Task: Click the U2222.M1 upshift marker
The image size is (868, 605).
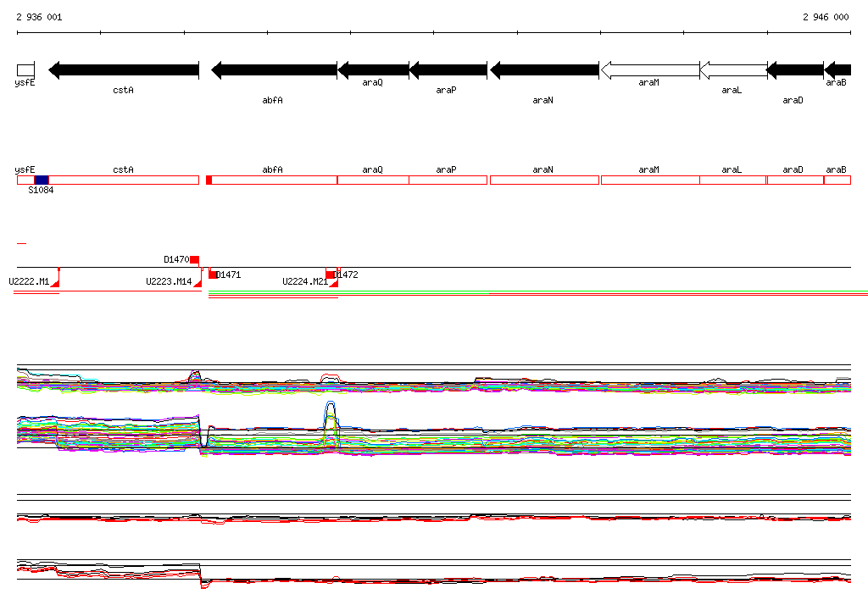Action: tap(55, 283)
